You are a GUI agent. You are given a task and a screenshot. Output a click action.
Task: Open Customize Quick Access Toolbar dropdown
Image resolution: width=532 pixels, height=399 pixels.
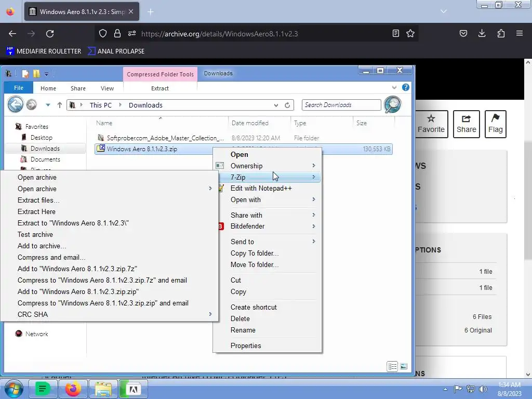pyautogui.click(x=46, y=74)
